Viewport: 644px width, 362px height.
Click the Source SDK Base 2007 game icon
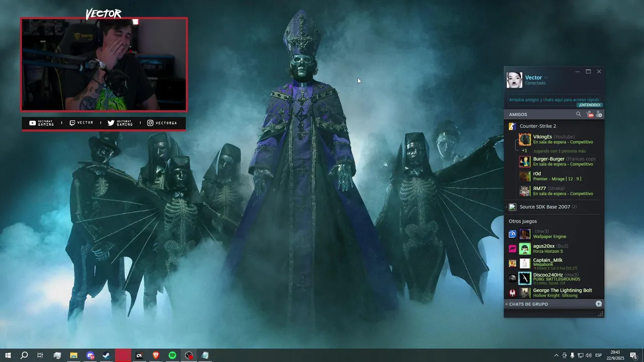coord(512,207)
